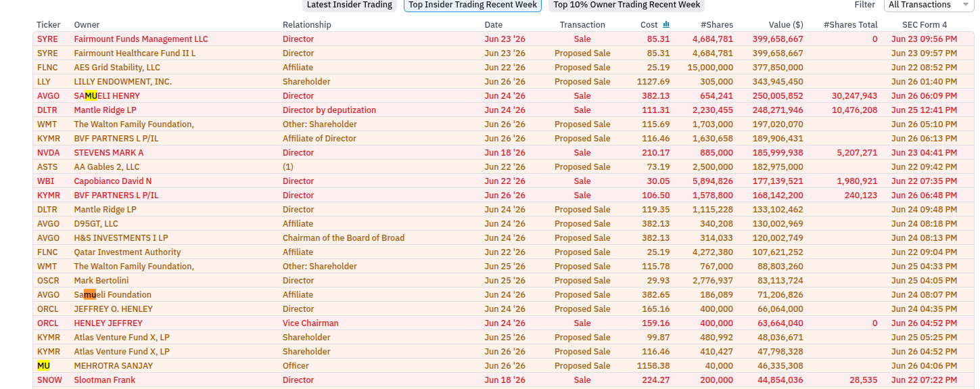This screenshot has height=389, width=980.
Task: Open SEC Form 4 Jun 26 06:48 PM
Action: pos(924,195)
